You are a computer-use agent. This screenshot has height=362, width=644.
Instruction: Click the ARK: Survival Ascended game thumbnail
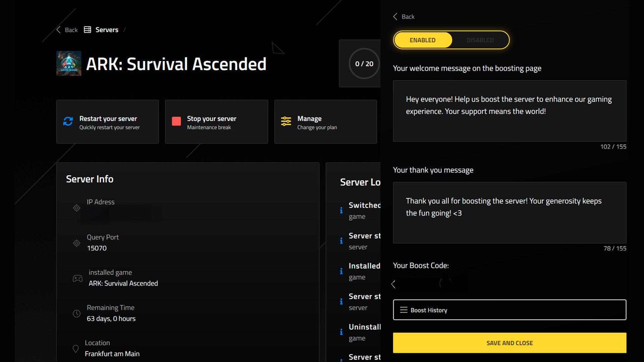[x=68, y=63]
